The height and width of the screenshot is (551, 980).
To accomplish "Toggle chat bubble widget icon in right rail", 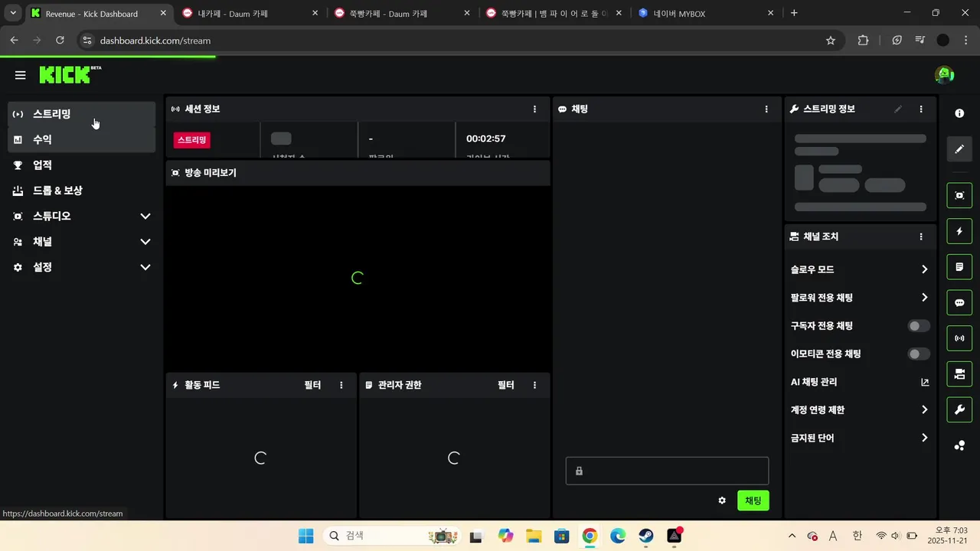I will pyautogui.click(x=959, y=302).
